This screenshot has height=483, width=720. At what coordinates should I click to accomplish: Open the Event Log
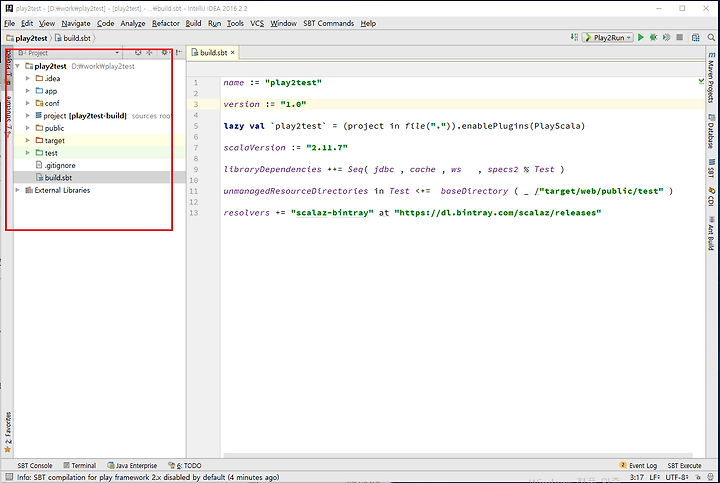click(638, 466)
